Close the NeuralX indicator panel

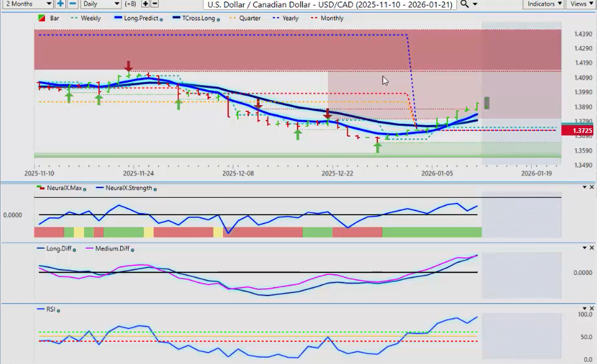click(591, 187)
